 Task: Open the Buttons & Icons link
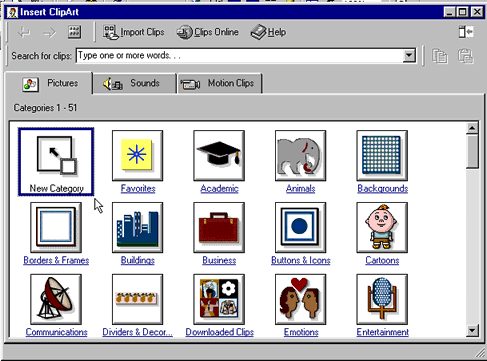coord(301,260)
